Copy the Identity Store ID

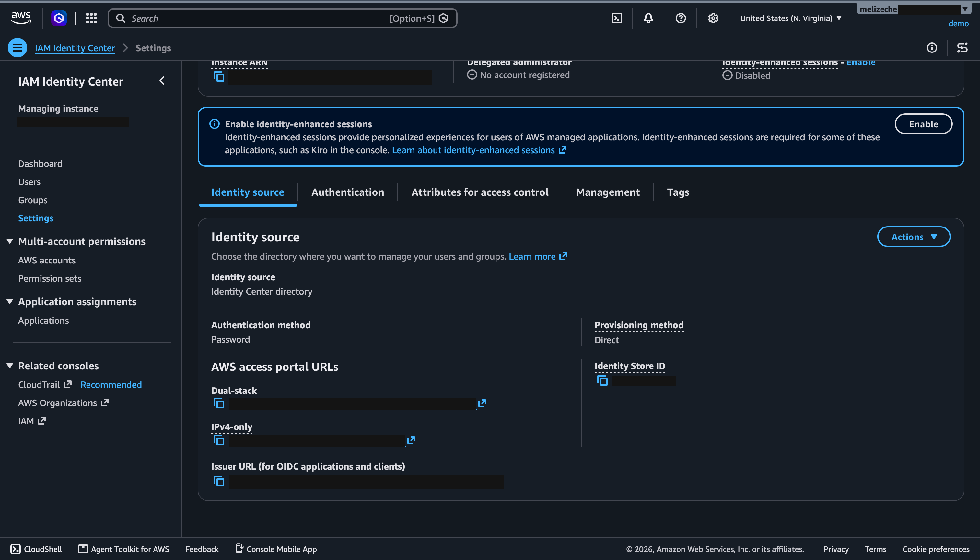pos(602,380)
